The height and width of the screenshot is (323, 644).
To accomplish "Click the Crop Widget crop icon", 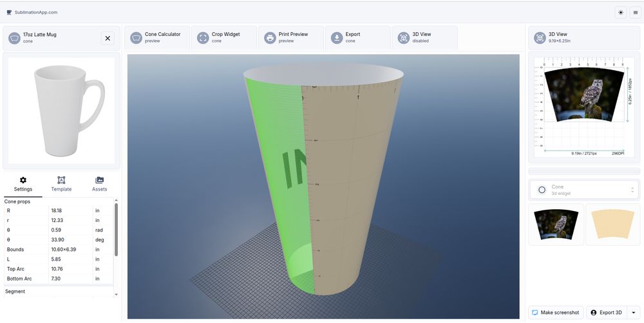I will click(x=203, y=38).
